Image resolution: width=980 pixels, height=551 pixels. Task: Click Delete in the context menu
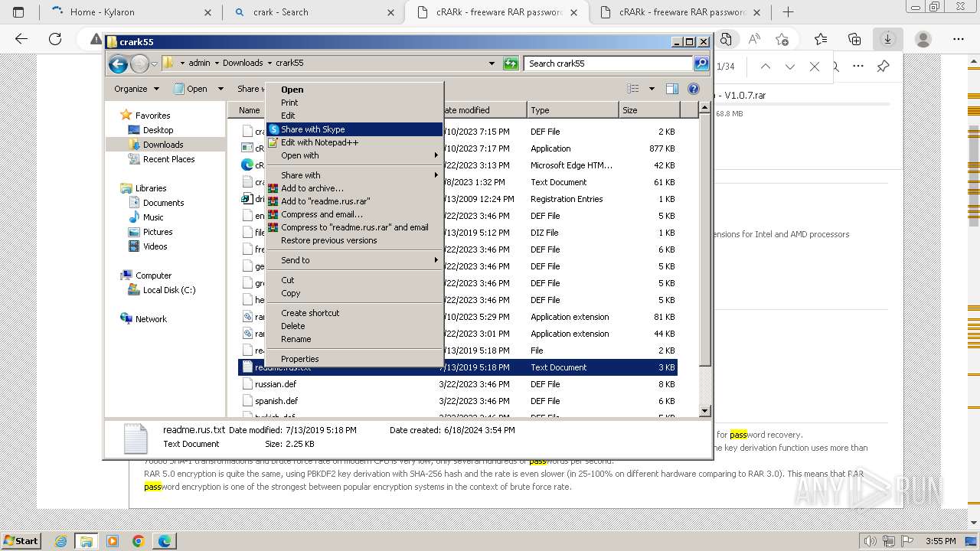click(x=354, y=326)
